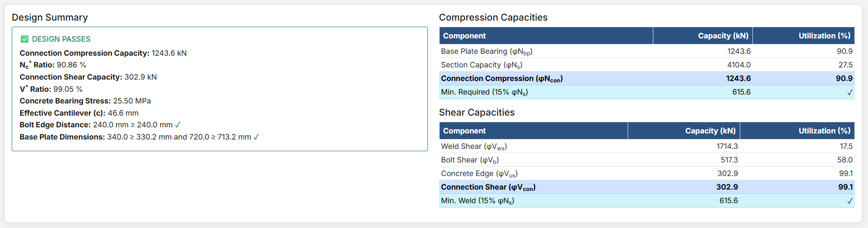Click the green check icon beside DESIGN PASSES
868x228 pixels.
(25, 39)
